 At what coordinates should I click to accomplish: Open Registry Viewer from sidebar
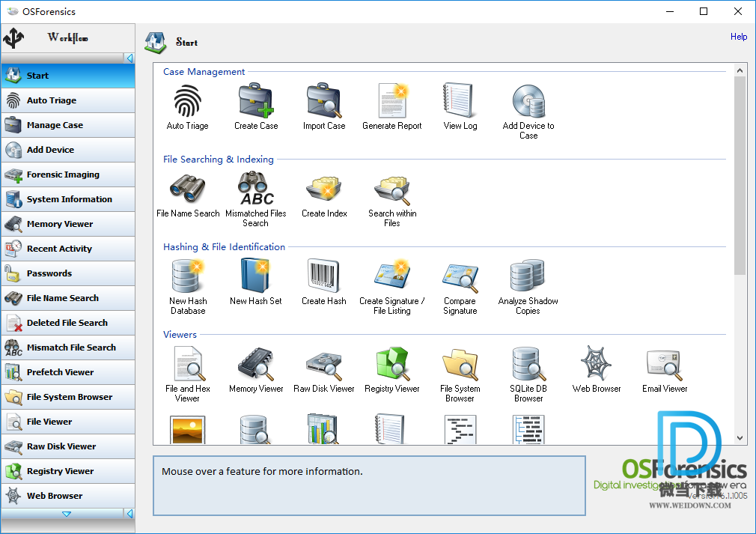pyautogui.click(x=68, y=471)
